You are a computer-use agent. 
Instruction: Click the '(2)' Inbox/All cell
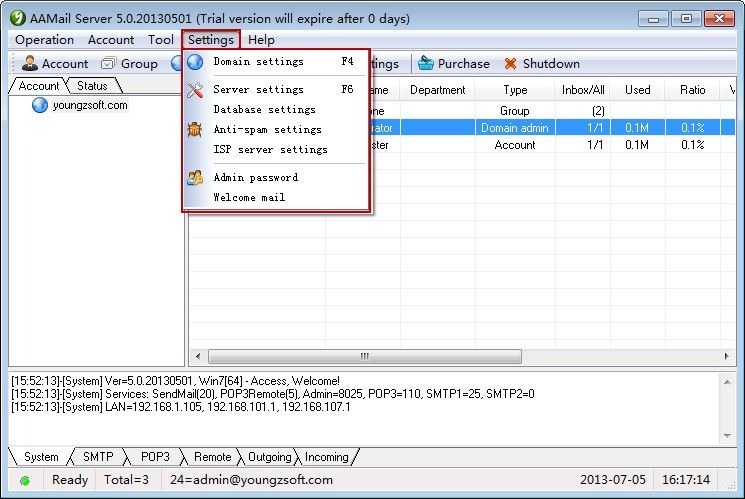coord(598,111)
